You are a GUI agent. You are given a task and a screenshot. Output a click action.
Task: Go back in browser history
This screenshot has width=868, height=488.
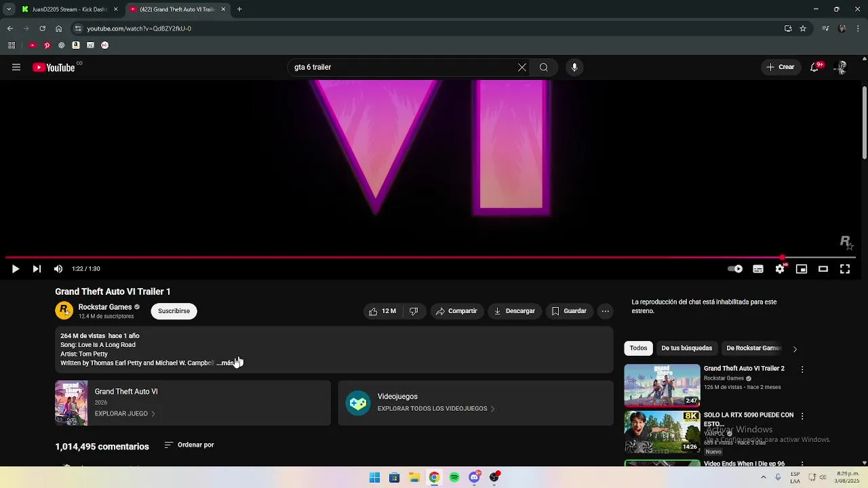[9, 28]
